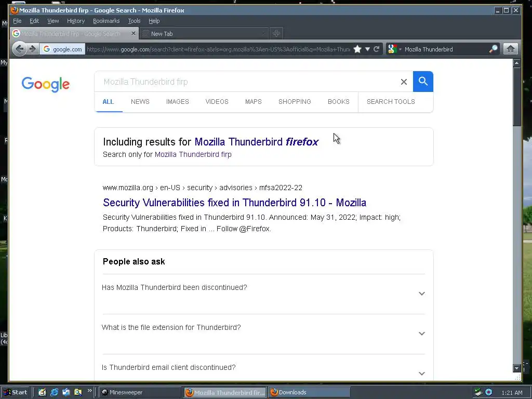The image size is (532, 399).
Task: Click the vertical scrollbar thumb
Action: 516,97
